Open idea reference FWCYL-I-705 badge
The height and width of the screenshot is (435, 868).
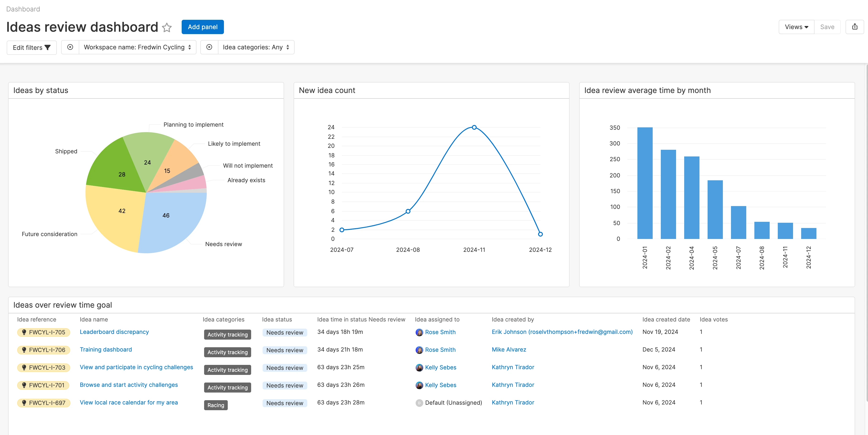coord(43,332)
